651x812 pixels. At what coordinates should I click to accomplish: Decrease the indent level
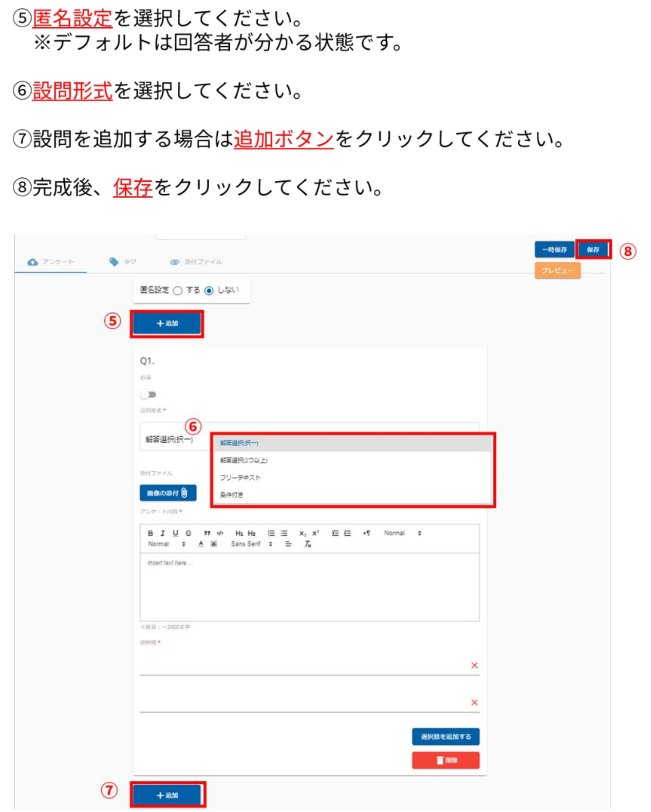click(335, 533)
